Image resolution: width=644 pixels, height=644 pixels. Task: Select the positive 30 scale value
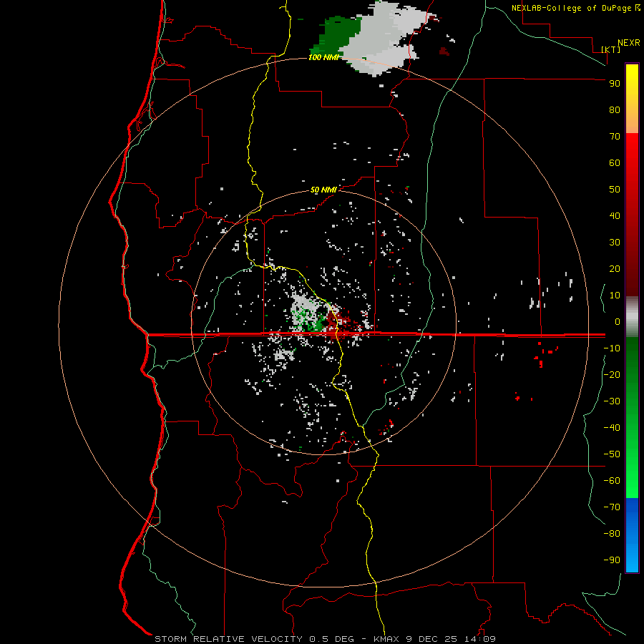615,243
